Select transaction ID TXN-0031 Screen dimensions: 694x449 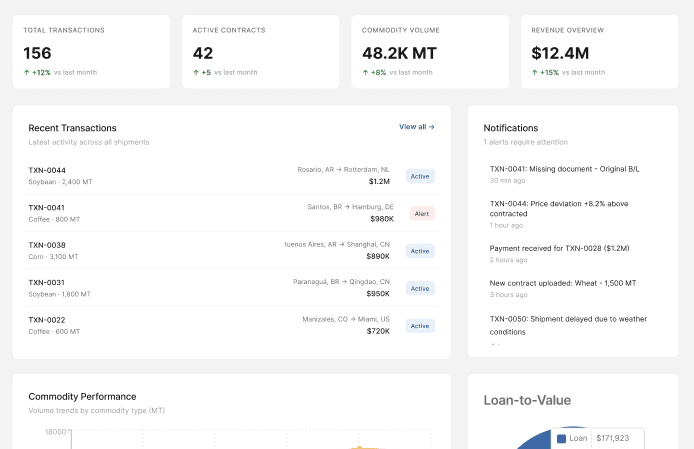pyautogui.click(x=46, y=283)
